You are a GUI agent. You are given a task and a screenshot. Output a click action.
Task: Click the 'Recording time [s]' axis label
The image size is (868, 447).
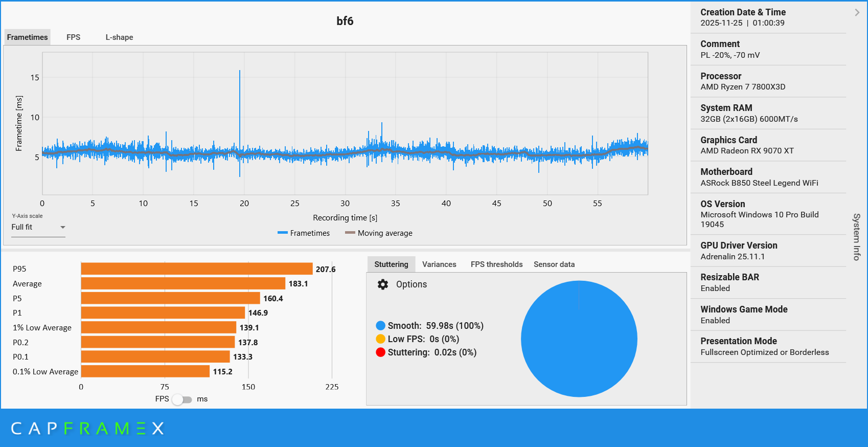pos(345,218)
